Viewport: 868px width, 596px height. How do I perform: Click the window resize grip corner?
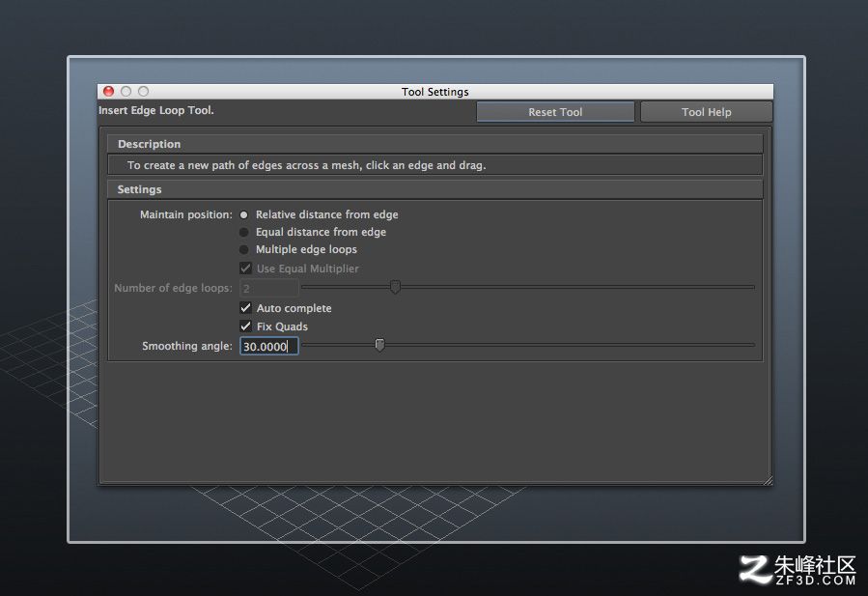(x=768, y=481)
